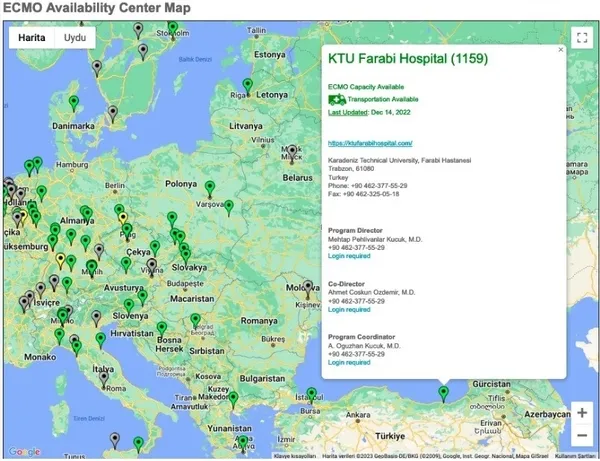Click Login required under Co-Director

349,309
